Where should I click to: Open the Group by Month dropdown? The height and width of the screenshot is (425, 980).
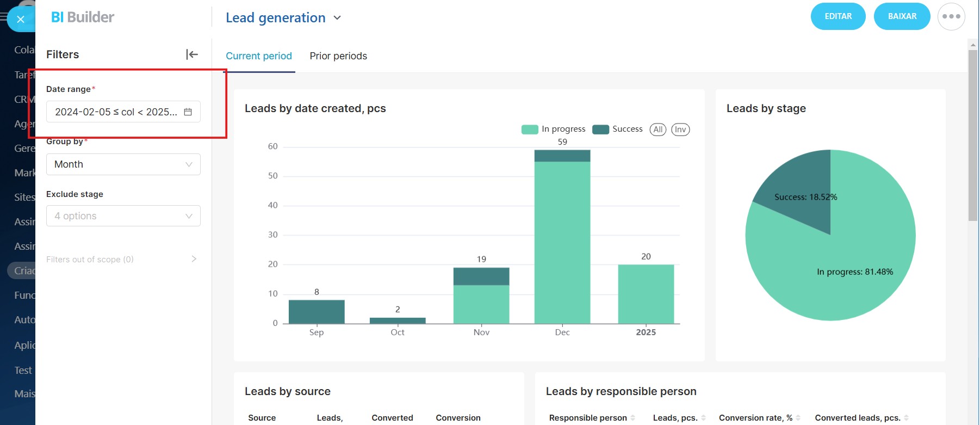(x=123, y=164)
